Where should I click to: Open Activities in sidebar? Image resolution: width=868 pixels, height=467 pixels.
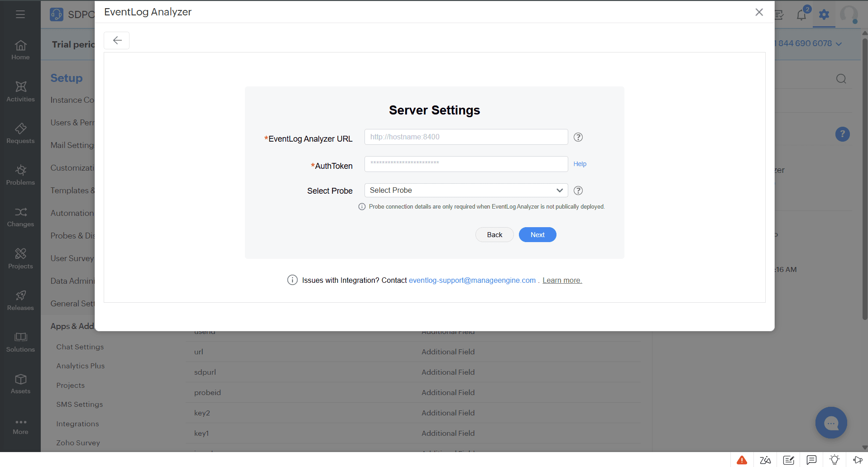pos(20,91)
